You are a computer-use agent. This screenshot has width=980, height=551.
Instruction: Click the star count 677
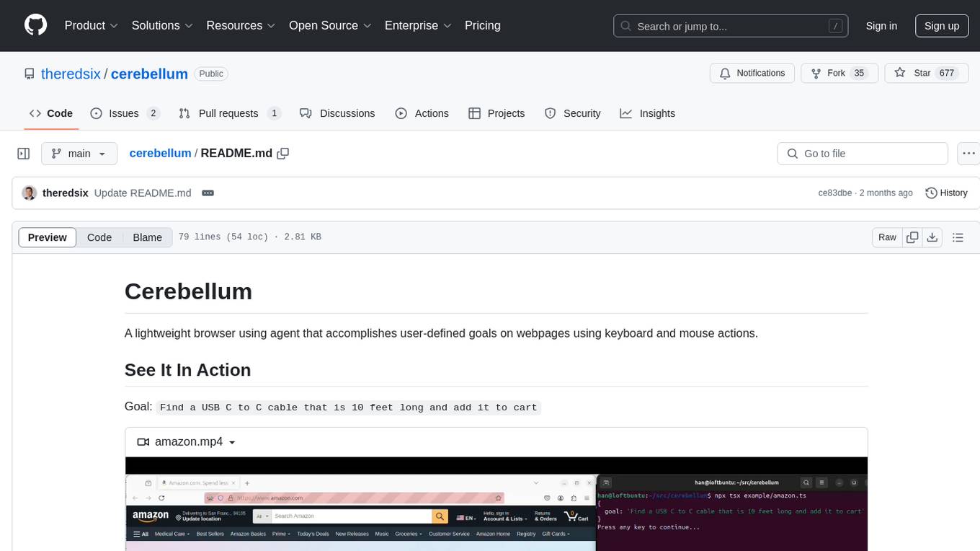(x=947, y=74)
